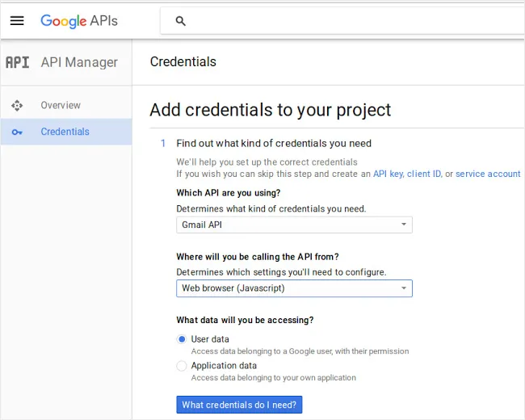Follow the client ID link

(424, 174)
